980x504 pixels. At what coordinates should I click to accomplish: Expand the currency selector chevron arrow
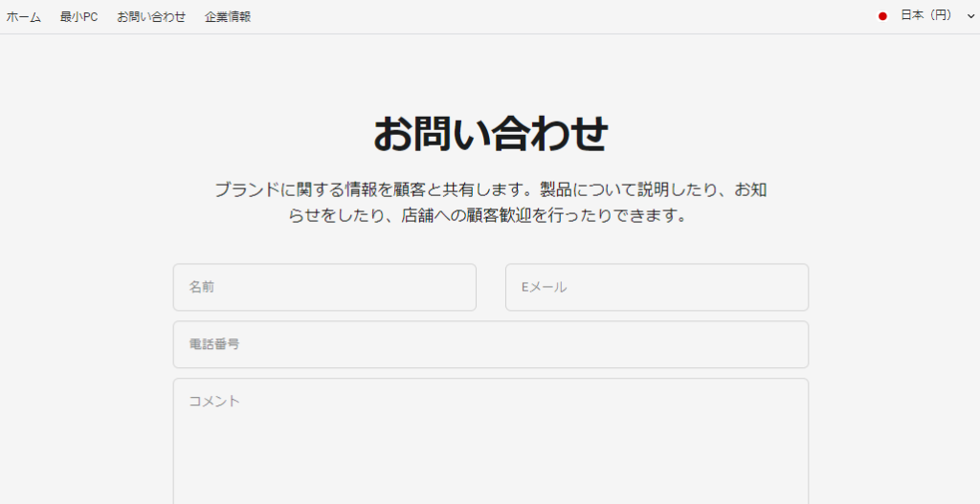[970, 16]
